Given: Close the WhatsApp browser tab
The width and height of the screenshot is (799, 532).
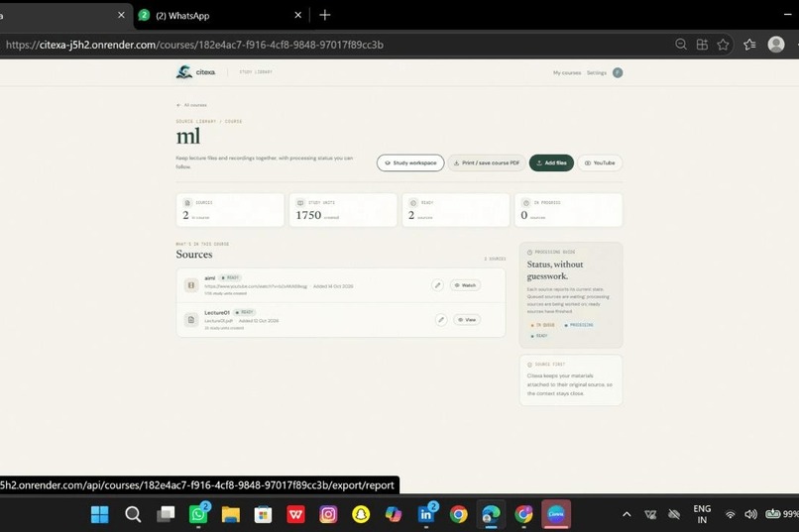Looking at the screenshot, I should pyautogui.click(x=298, y=15).
